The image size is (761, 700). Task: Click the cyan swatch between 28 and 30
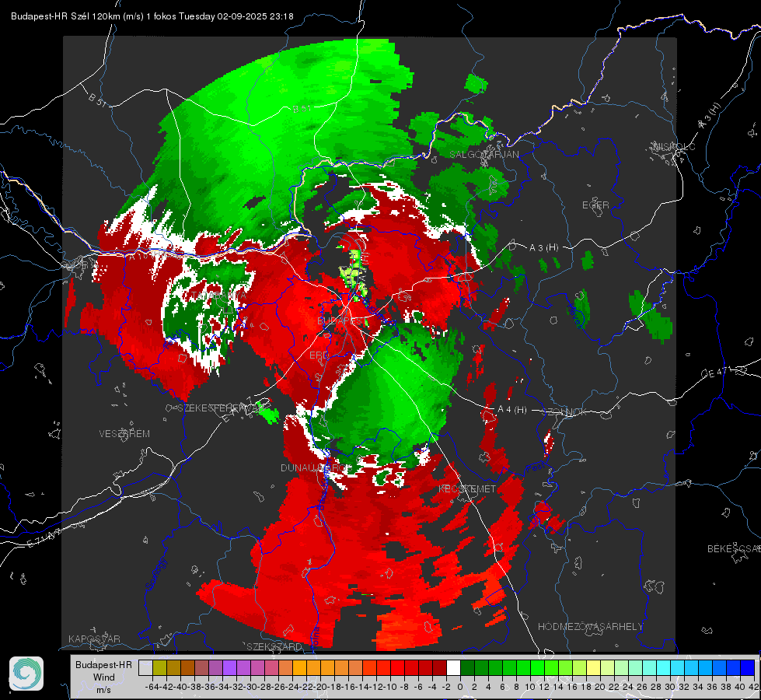[x=663, y=668]
